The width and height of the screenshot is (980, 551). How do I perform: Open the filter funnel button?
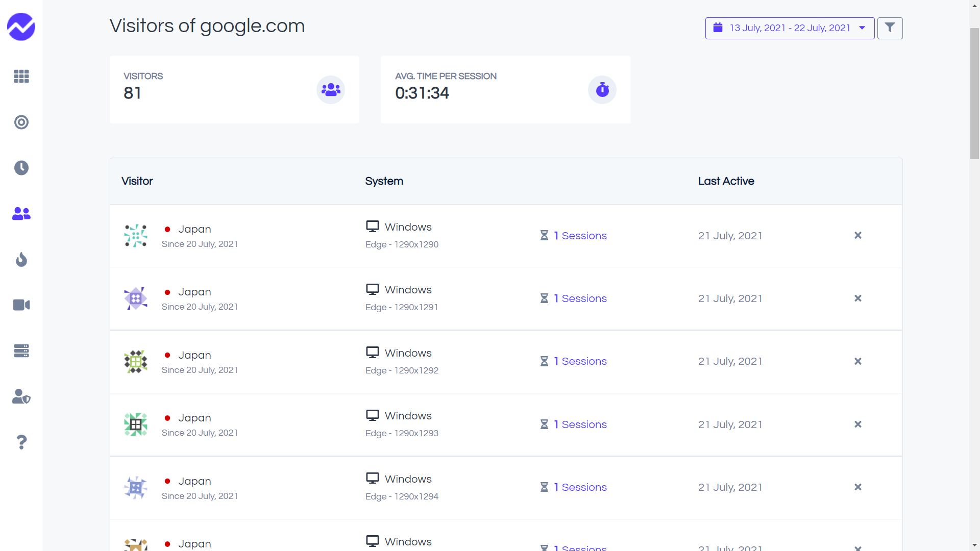pyautogui.click(x=890, y=28)
